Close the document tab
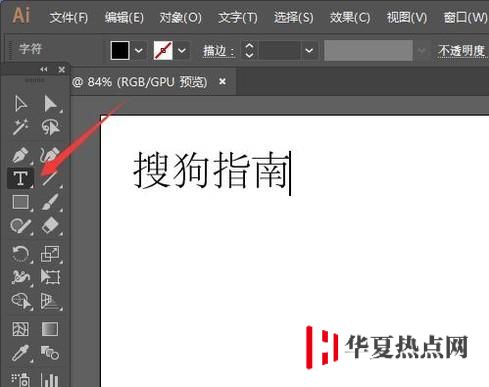 (223, 81)
